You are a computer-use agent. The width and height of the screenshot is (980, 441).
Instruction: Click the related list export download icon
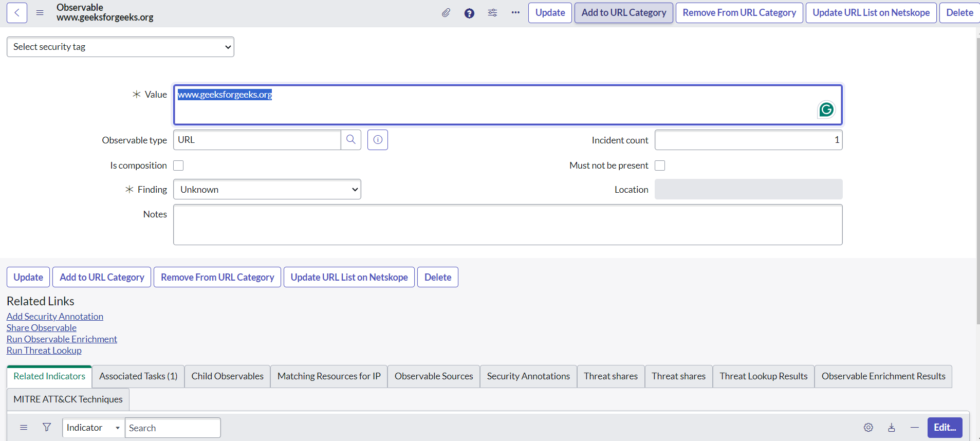point(892,428)
